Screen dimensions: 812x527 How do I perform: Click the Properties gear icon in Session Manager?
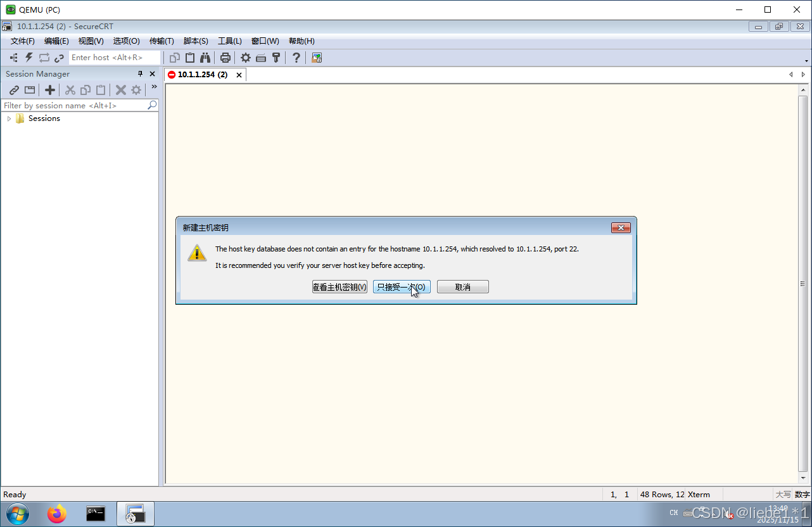pyautogui.click(x=136, y=90)
